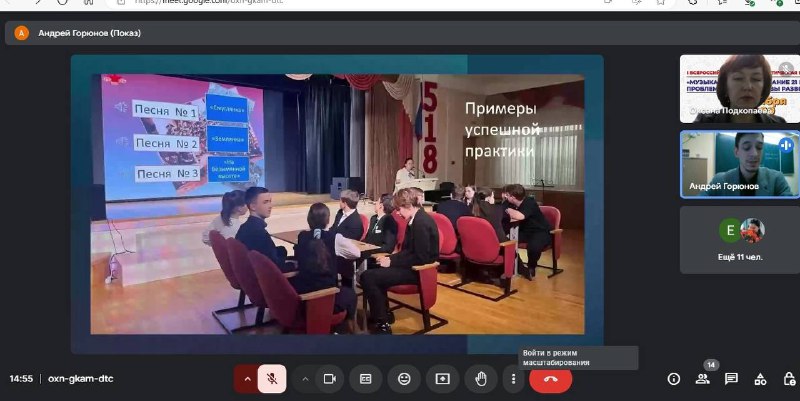This screenshot has width=800, height=401.
Task: Open meeting details info icon
Action: coord(673,379)
